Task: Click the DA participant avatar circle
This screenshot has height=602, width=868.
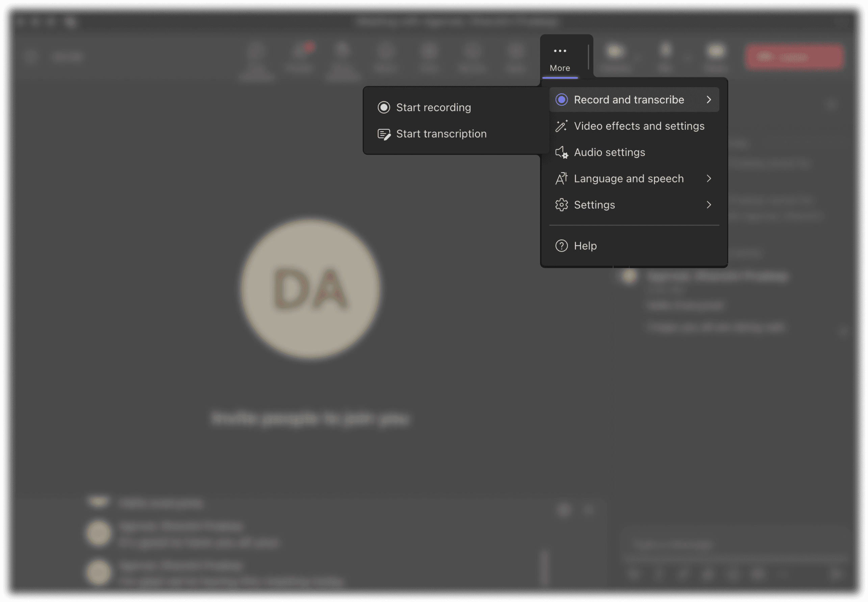Action: [310, 289]
